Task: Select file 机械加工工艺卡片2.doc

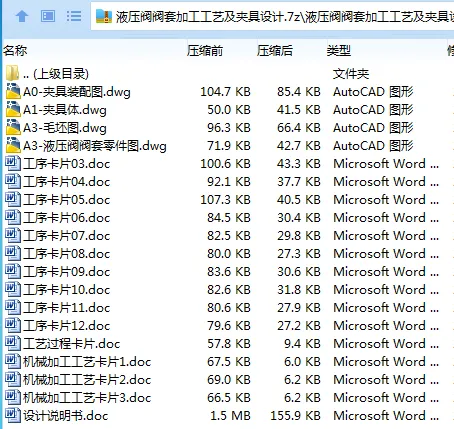Action: click(87, 380)
